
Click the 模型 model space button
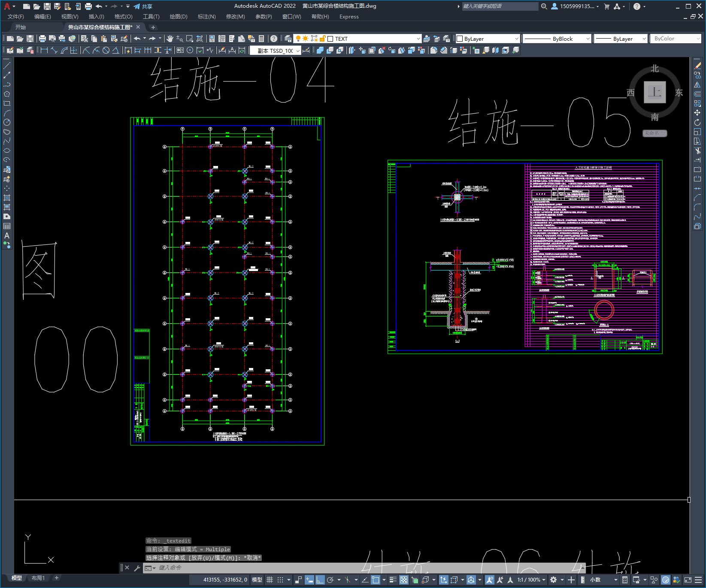coord(257,580)
